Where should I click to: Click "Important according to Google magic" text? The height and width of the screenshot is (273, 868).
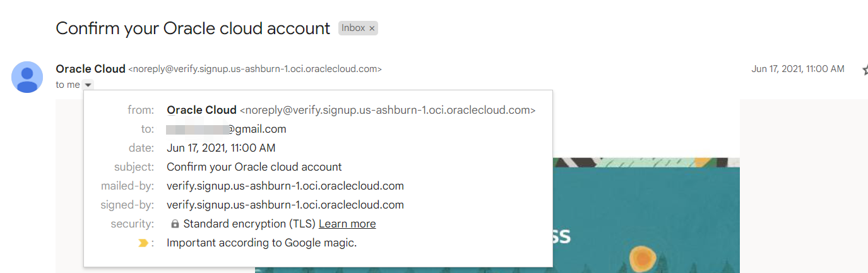point(261,243)
